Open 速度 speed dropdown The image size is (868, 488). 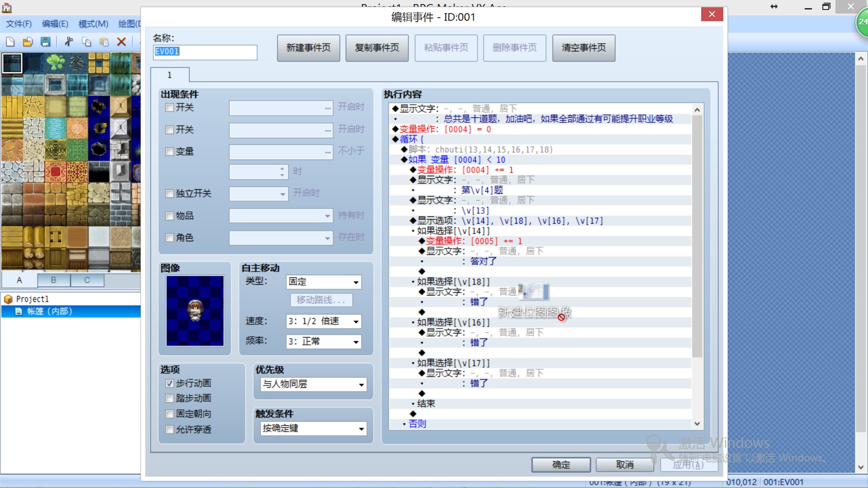[324, 321]
